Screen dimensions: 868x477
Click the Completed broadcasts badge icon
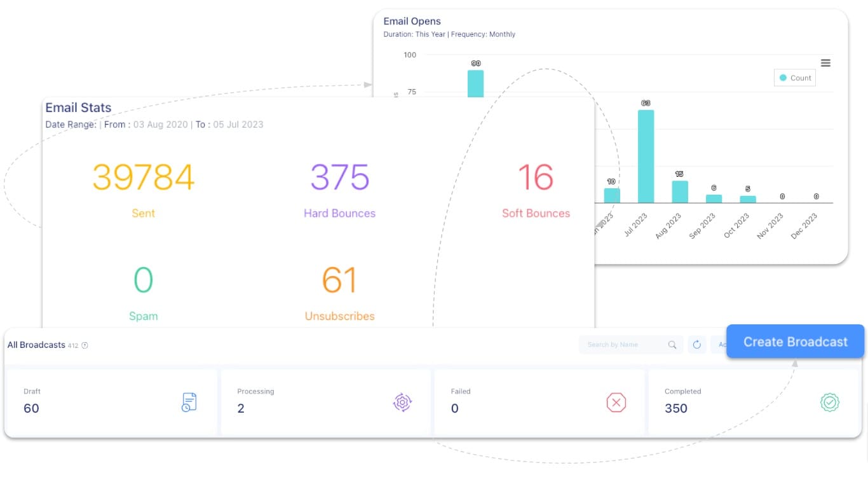click(x=830, y=403)
